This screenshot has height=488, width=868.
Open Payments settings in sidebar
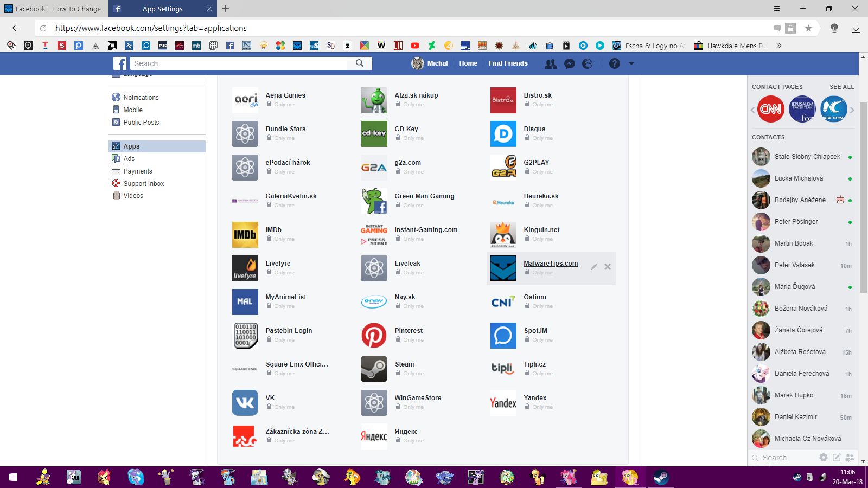pyautogui.click(x=137, y=171)
